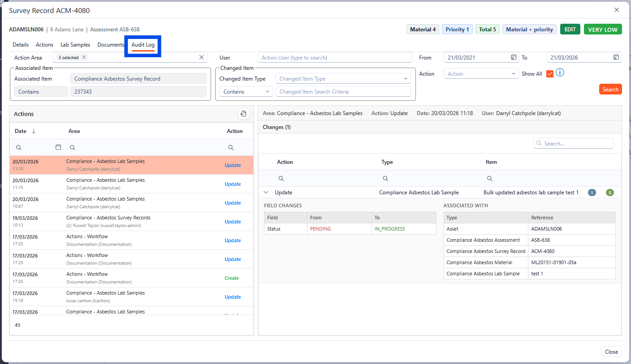631x364 pixels.
Task: Open the From date calendar picker
Action: point(514,58)
